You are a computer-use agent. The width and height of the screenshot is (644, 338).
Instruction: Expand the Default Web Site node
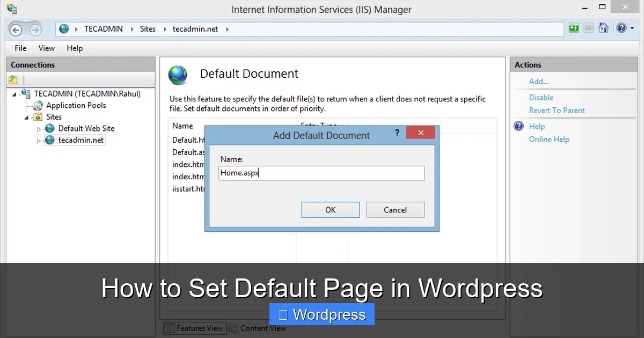click(x=39, y=129)
